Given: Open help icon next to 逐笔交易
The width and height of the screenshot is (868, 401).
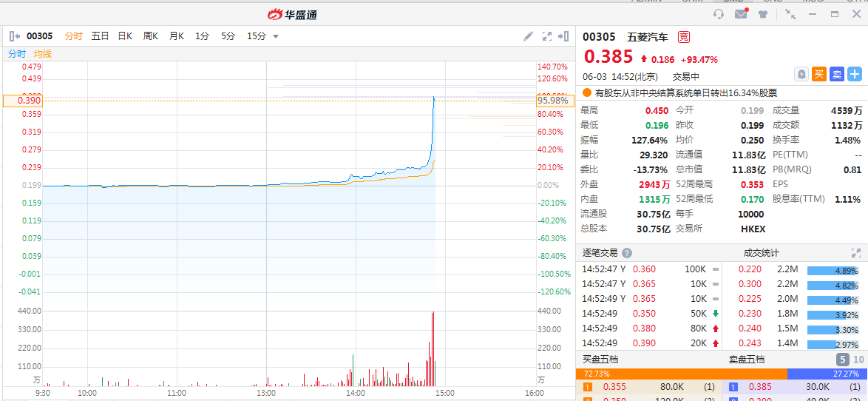Looking at the screenshot, I should tap(627, 253).
